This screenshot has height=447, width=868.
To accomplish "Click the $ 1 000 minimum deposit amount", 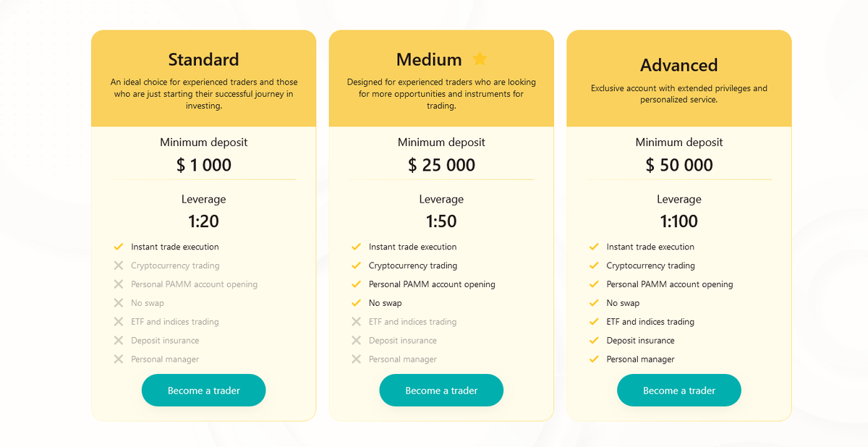I will click(204, 165).
